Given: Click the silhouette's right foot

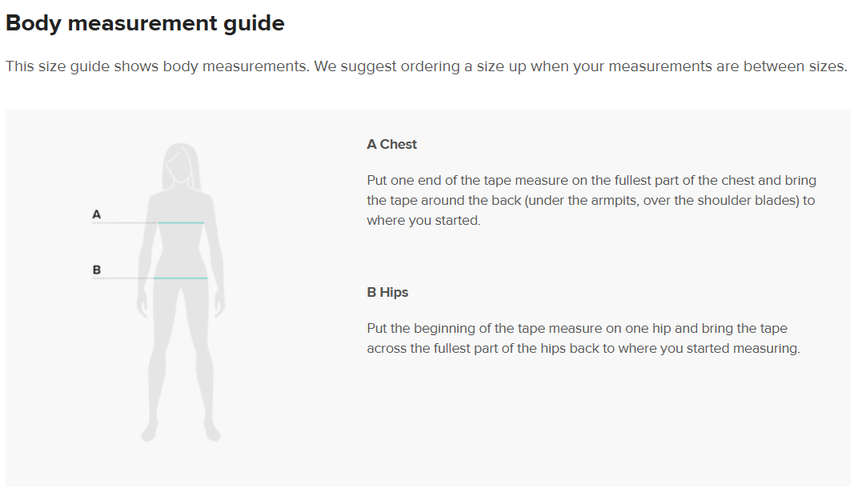Looking at the screenshot, I should click(x=212, y=433).
